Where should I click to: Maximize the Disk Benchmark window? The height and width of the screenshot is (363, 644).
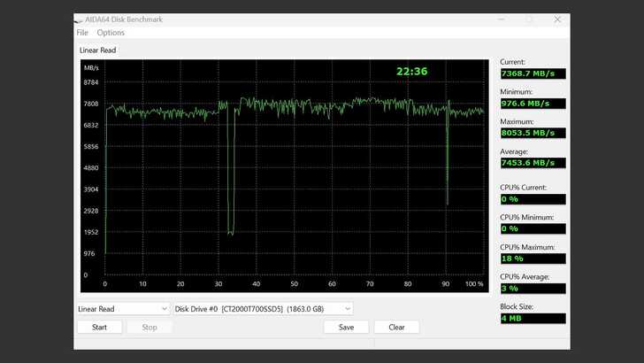tap(529, 19)
